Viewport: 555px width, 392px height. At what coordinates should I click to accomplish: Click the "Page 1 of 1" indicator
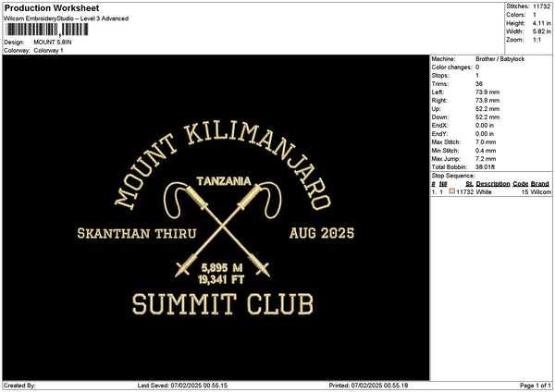click(536, 386)
